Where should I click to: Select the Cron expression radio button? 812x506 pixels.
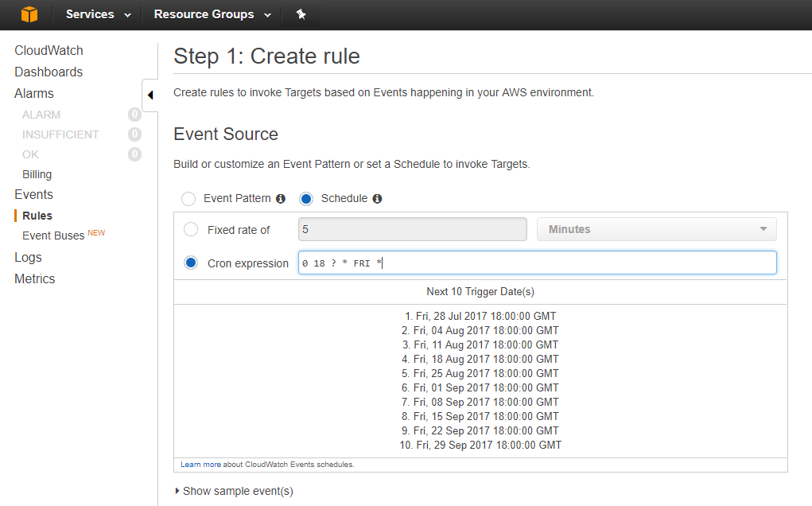coord(191,263)
